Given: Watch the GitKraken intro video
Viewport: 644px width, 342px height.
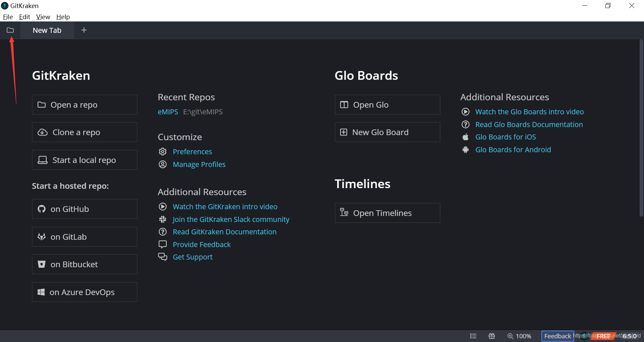Looking at the screenshot, I should 225,207.
